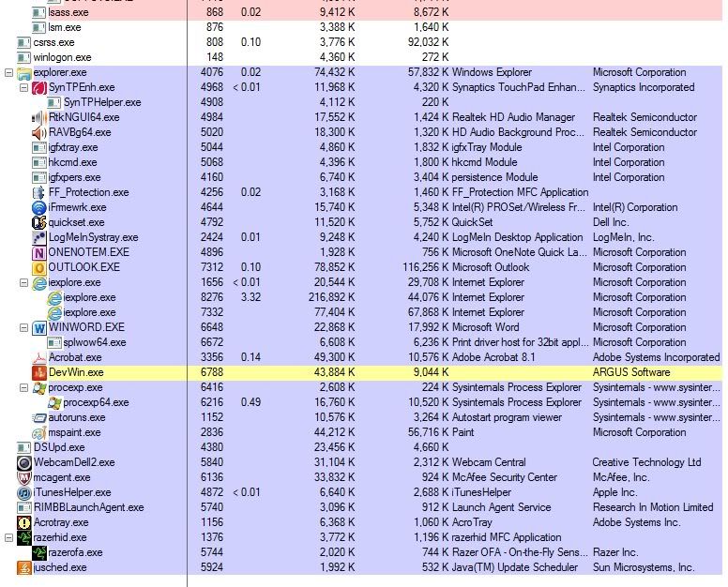Click the 'ARGUS Software' company cell

coord(631,372)
